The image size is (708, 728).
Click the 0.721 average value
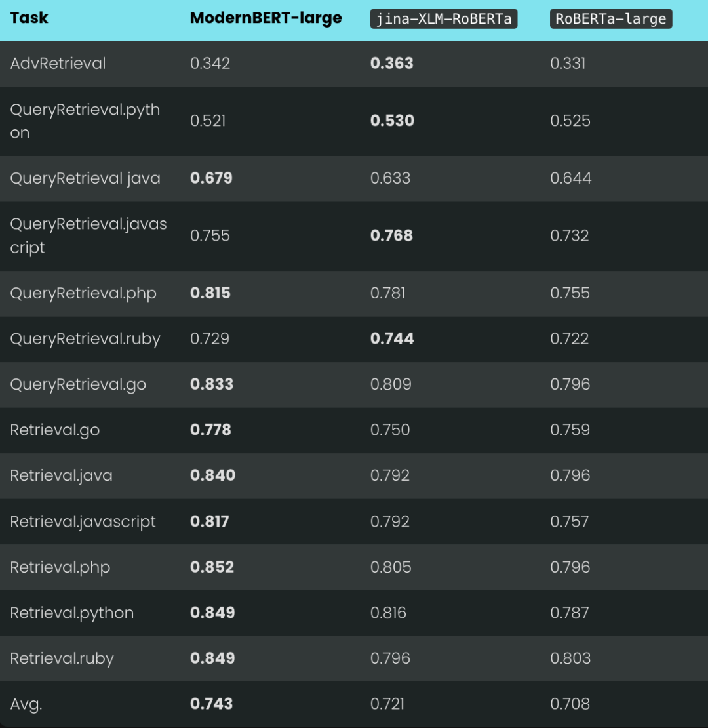(387, 704)
